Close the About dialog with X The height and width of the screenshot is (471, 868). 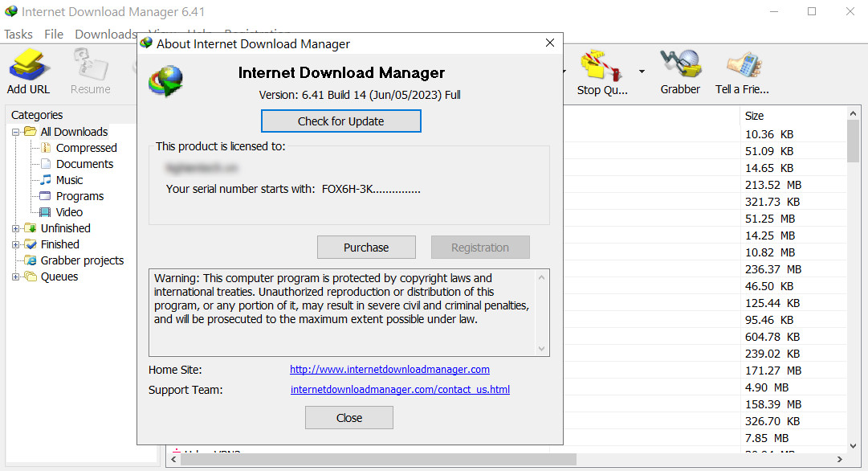coord(550,43)
